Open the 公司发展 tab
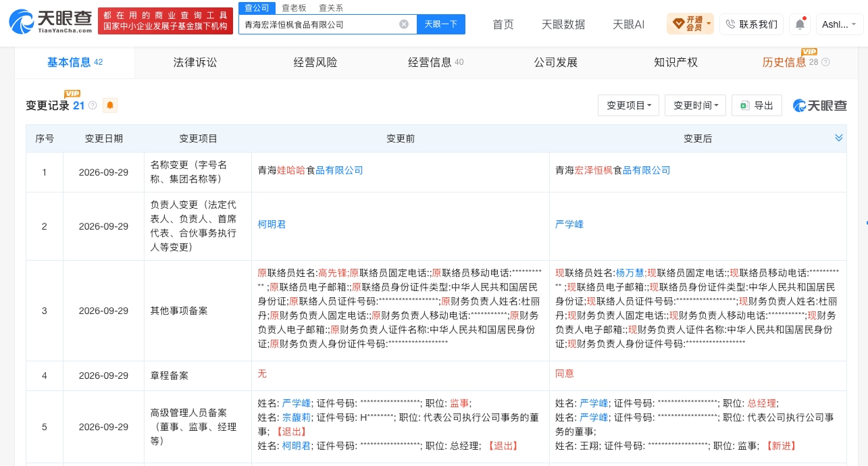The image size is (868, 466). pos(556,62)
